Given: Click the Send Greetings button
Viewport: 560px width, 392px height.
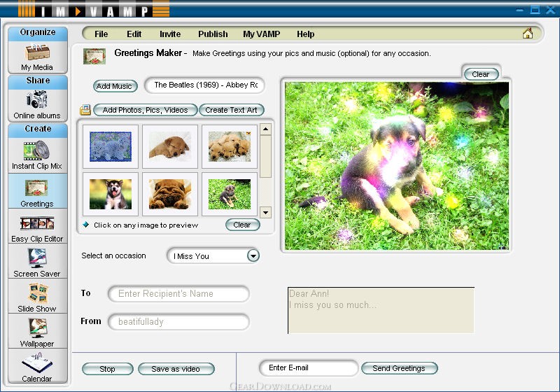Looking at the screenshot, I should pyautogui.click(x=399, y=368).
